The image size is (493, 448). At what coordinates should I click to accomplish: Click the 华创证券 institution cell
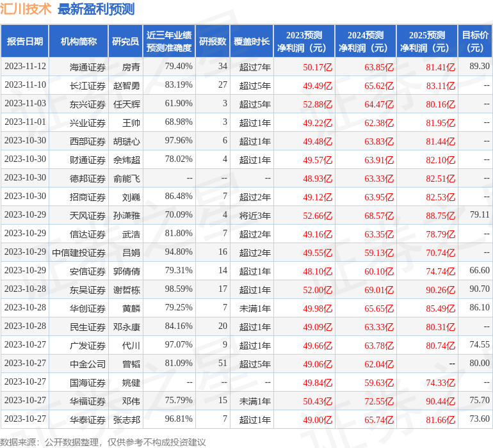[x=88, y=308]
